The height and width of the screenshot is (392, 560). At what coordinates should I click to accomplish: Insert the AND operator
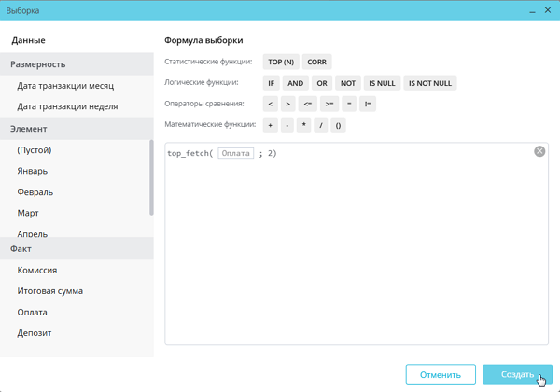296,83
